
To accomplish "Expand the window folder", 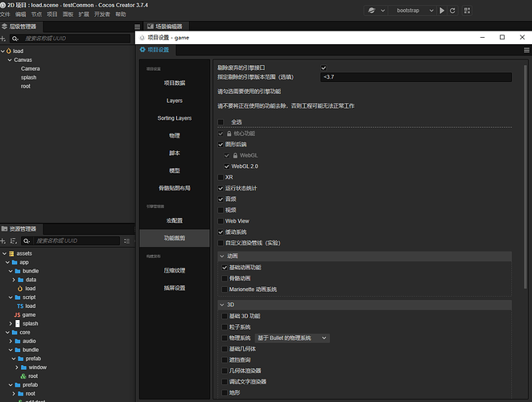I will [17, 367].
